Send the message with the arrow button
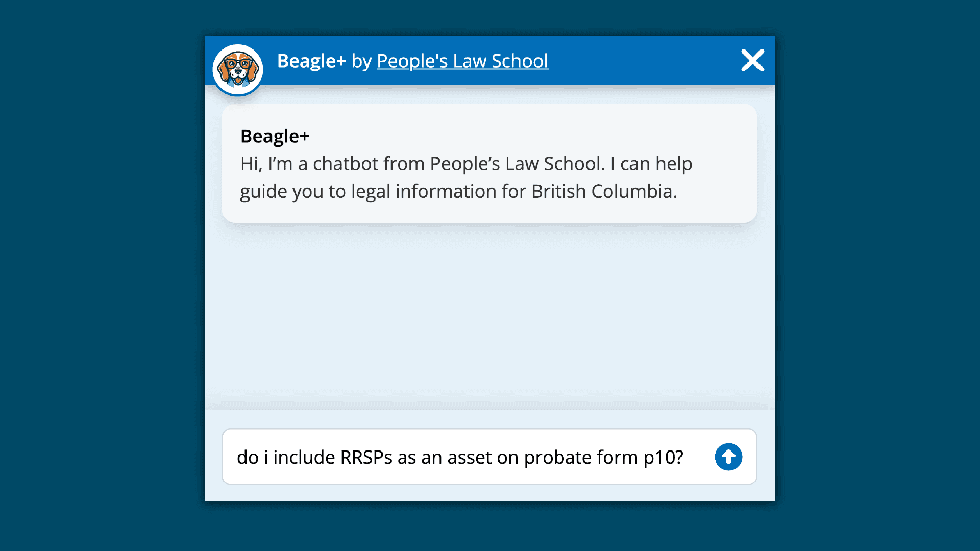Image resolution: width=980 pixels, height=551 pixels. tap(728, 457)
